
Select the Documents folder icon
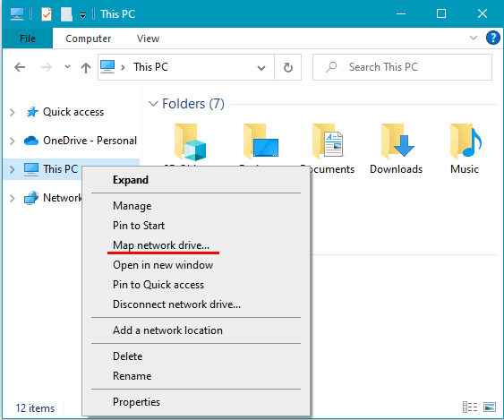328,141
